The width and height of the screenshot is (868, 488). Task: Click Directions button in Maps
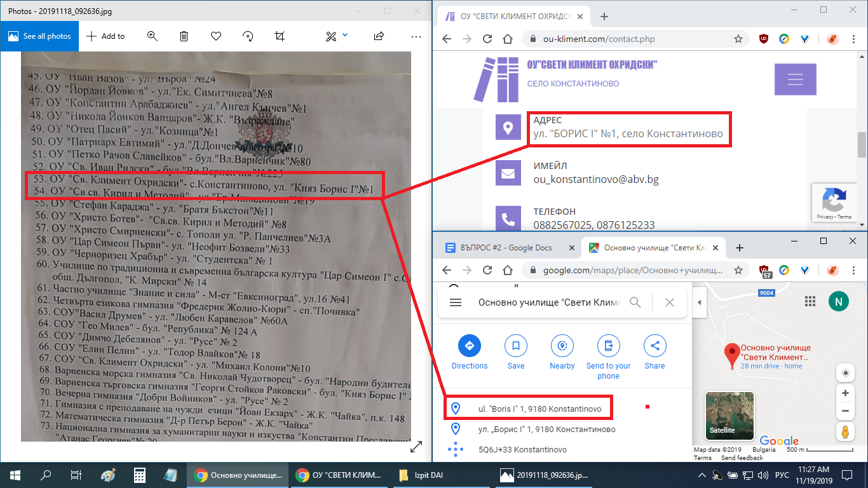click(470, 353)
